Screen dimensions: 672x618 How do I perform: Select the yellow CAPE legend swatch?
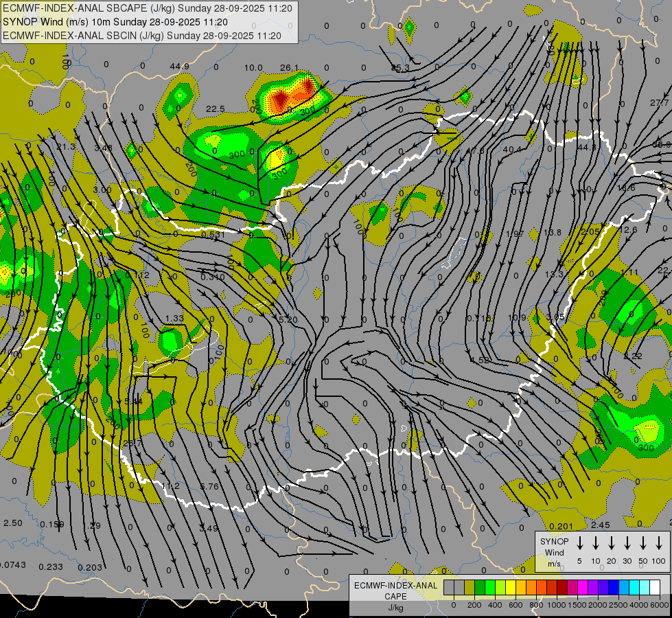(511, 588)
